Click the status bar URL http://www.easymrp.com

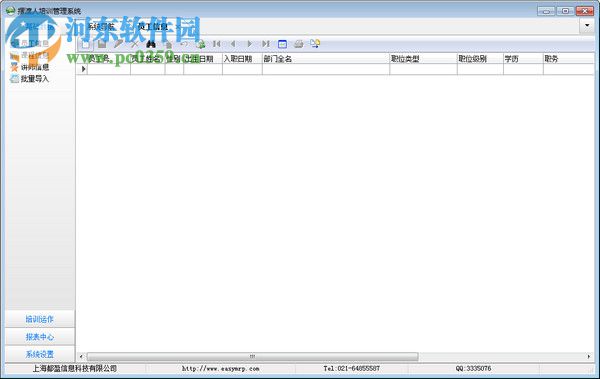click(x=220, y=369)
